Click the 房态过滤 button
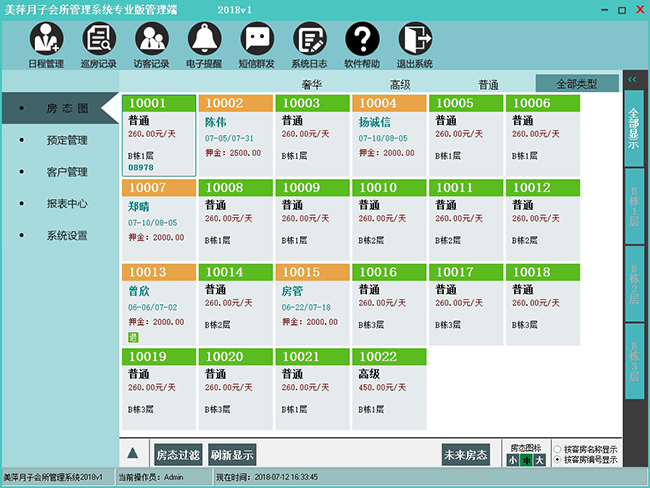The width and height of the screenshot is (650, 488). pos(179,454)
